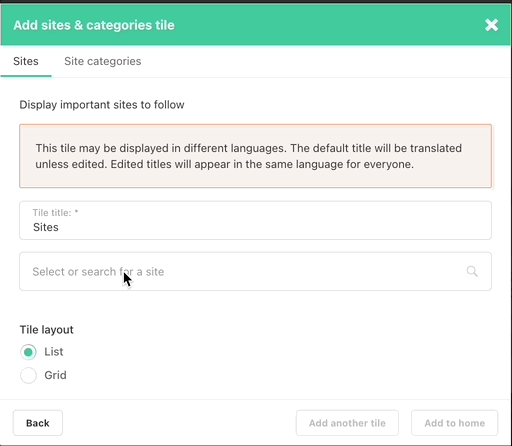Edit the Tile title field
Screen dimensions: 512x446
[255, 220]
